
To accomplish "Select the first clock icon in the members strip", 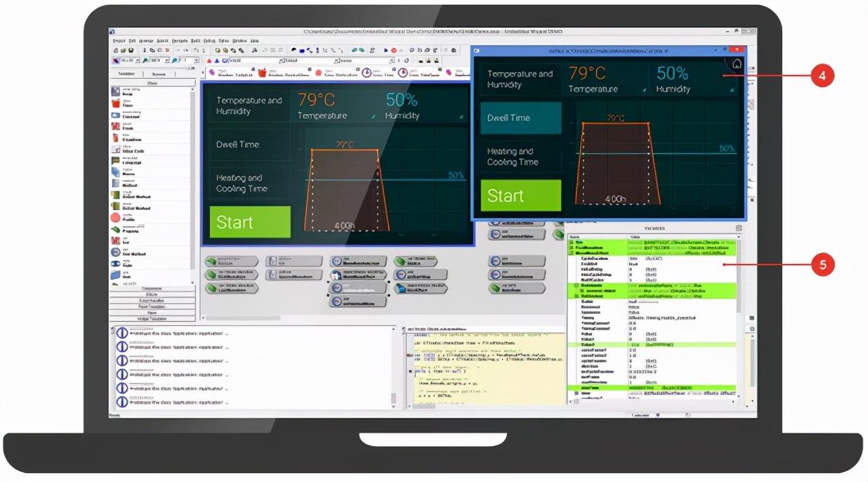I will (x=365, y=73).
